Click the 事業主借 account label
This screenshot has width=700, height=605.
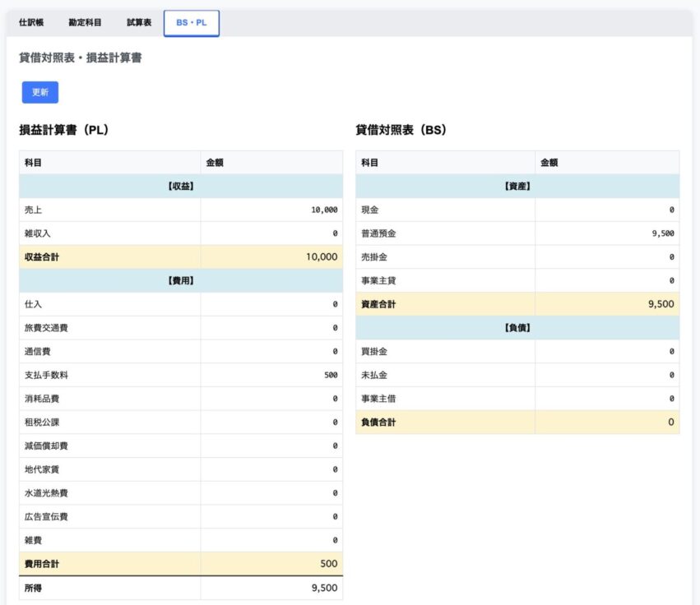coord(378,399)
